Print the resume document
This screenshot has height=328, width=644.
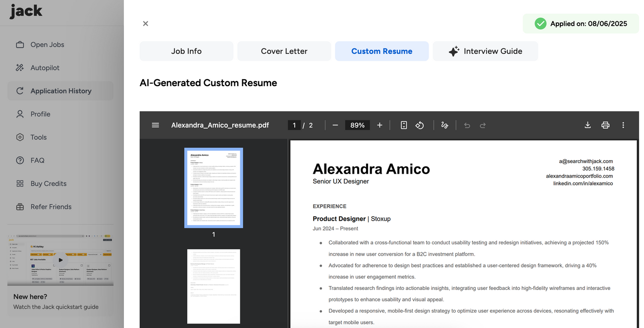tap(605, 125)
